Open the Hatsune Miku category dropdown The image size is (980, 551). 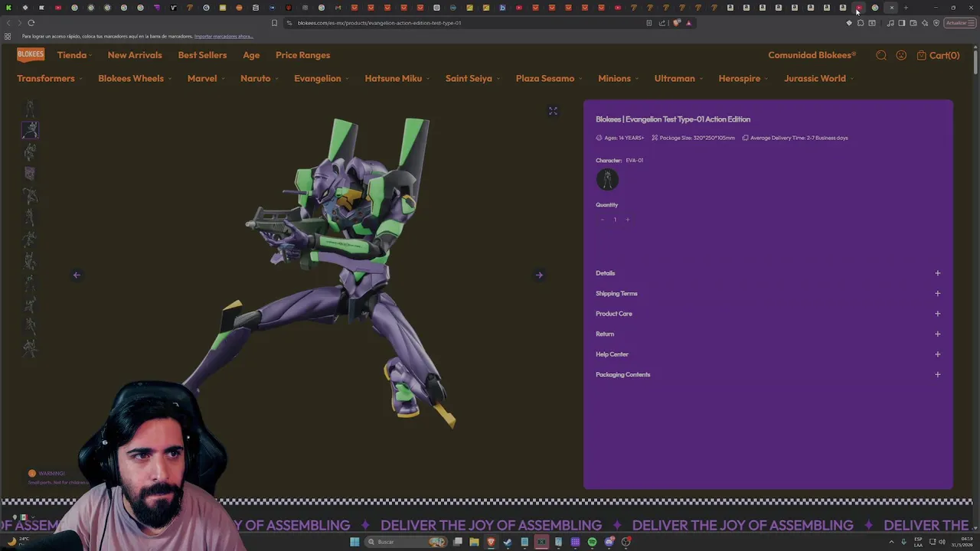[x=397, y=78]
